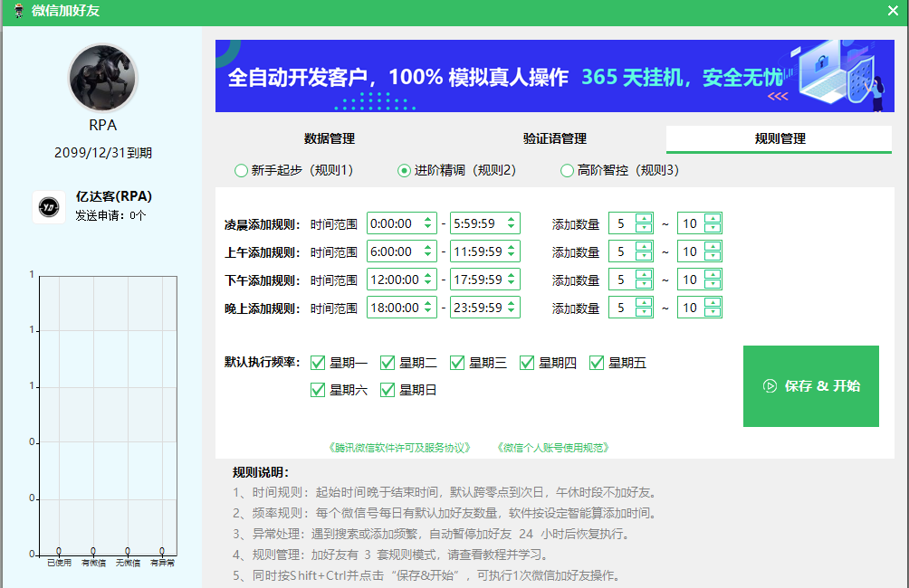Viewport: 909px width, 588px height.
Task: Decrease 下午 maximum add count from 10
Action: [x=713, y=284]
